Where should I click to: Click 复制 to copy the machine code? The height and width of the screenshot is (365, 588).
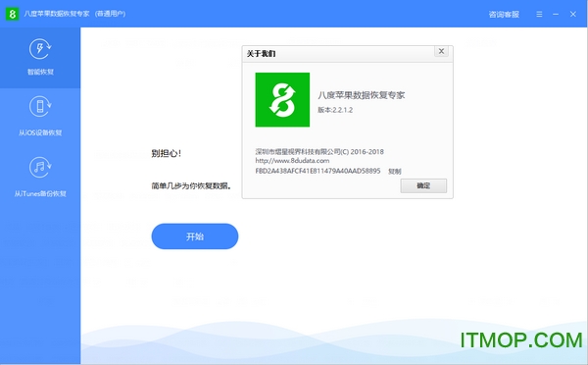(x=395, y=172)
